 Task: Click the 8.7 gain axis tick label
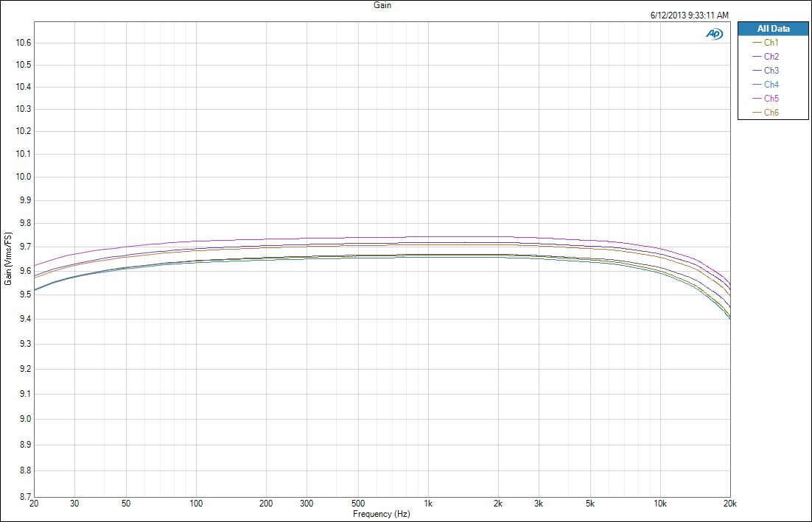pyautogui.click(x=25, y=497)
